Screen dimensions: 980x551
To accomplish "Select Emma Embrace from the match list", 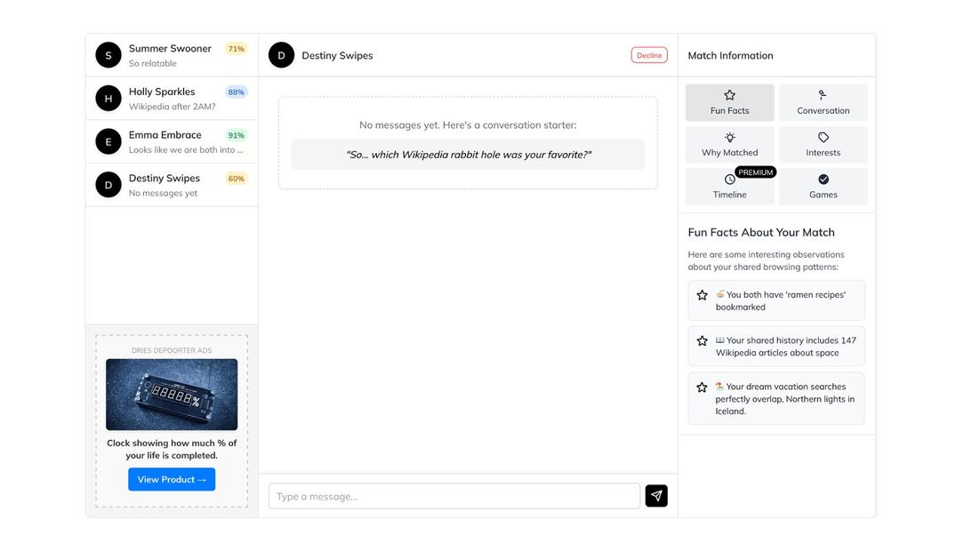I will click(x=172, y=141).
